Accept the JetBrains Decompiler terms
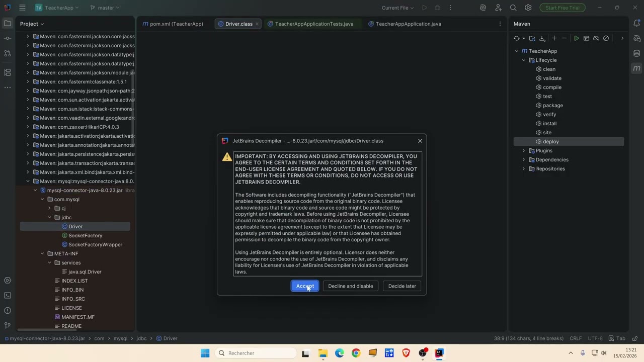The image size is (644, 362). pyautogui.click(x=305, y=286)
